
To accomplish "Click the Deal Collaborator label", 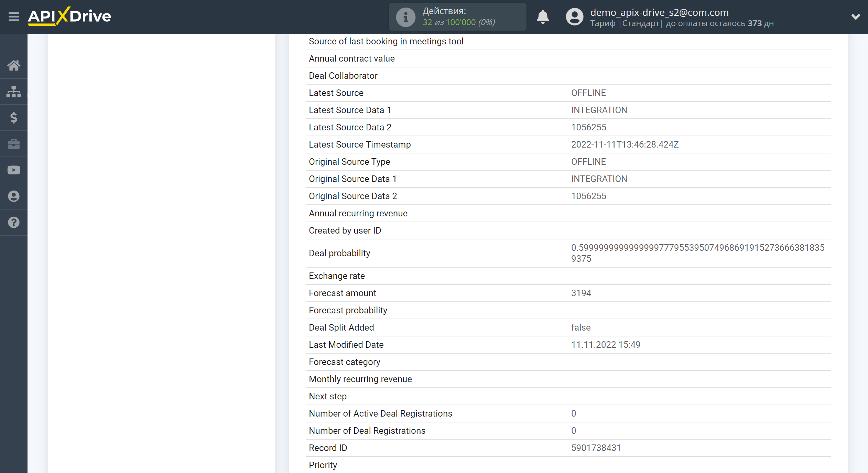I will (x=343, y=76).
